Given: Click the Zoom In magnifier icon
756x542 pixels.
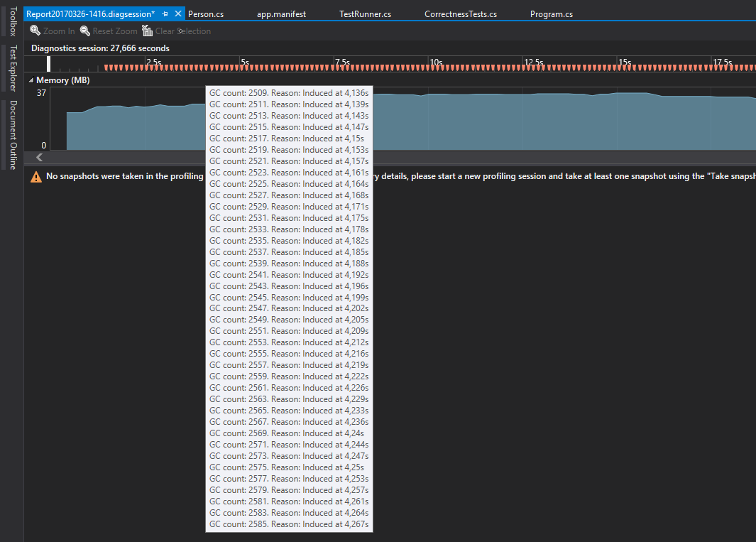Looking at the screenshot, I should tap(35, 31).
